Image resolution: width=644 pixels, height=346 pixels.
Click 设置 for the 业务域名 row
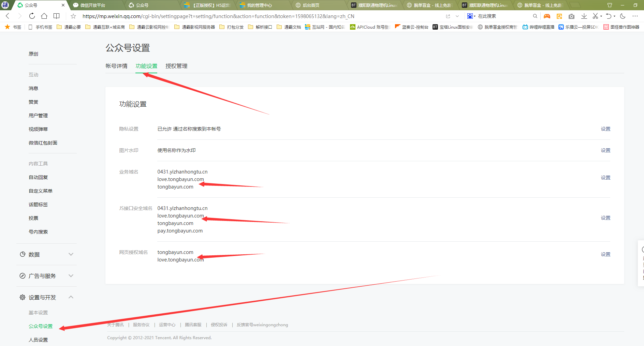(x=605, y=178)
